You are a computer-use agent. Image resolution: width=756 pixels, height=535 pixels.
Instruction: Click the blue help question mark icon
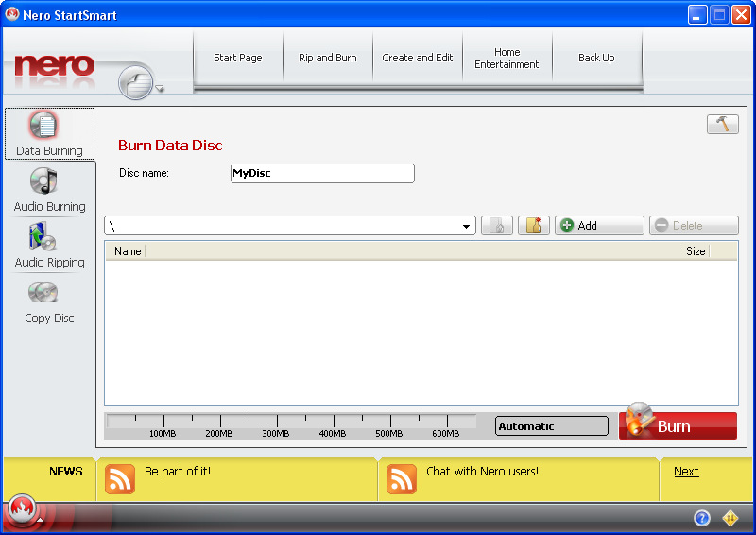(701, 518)
